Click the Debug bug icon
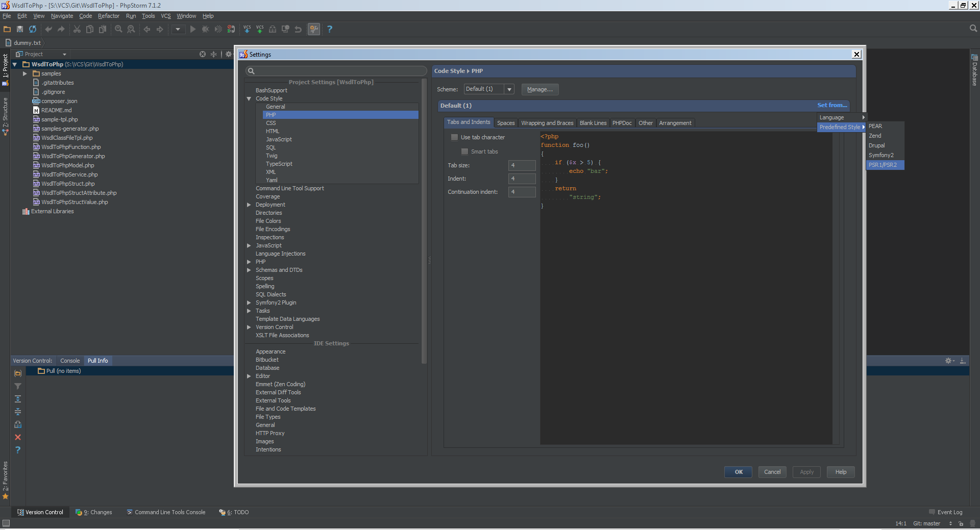The image size is (980, 530). (206, 29)
